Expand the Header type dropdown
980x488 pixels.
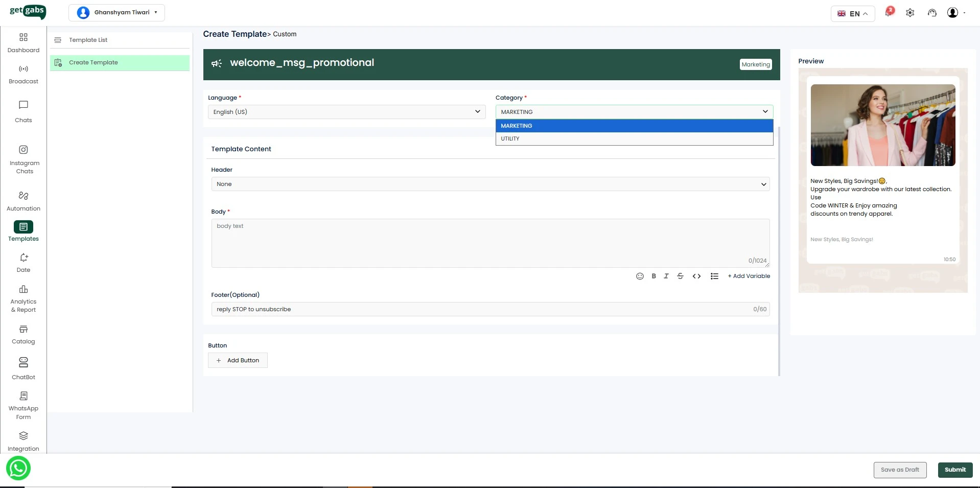tap(490, 184)
